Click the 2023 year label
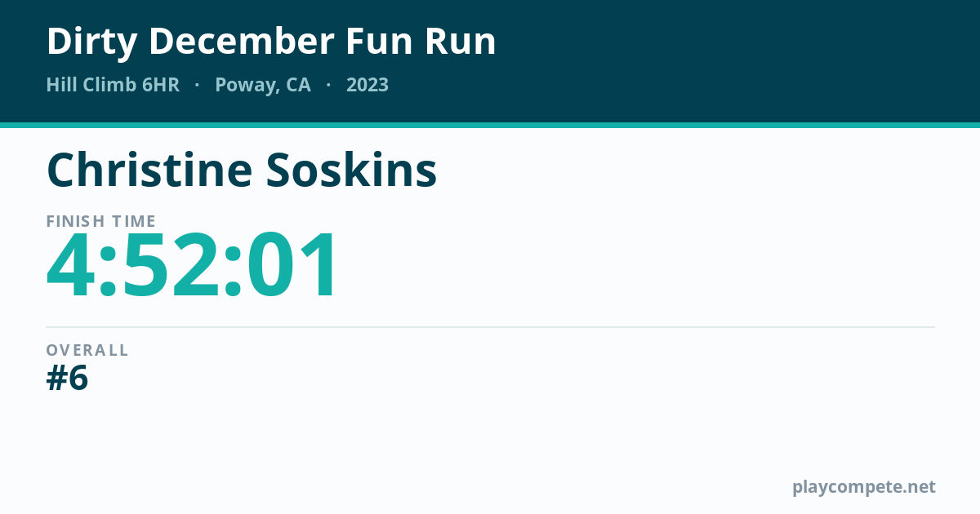This screenshot has width=980, height=514. (x=367, y=85)
